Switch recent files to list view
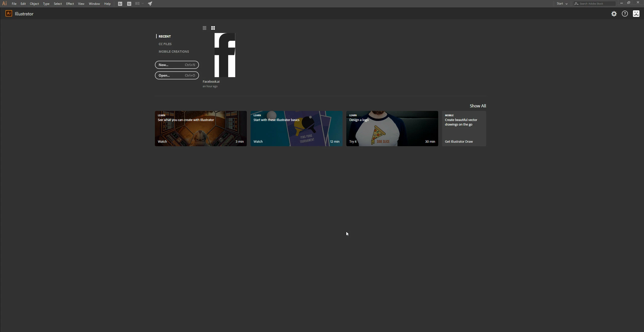Viewport: 644px width, 332px height. pos(205,28)
